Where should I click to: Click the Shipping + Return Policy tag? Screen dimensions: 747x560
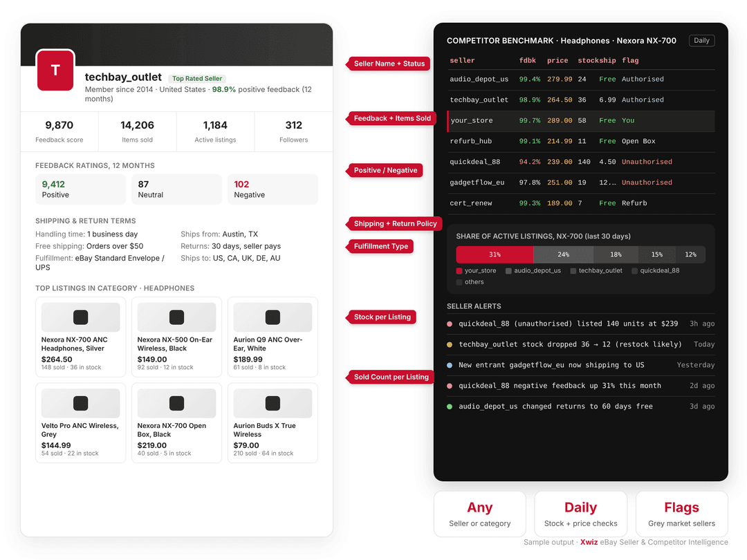click(394, 223)
